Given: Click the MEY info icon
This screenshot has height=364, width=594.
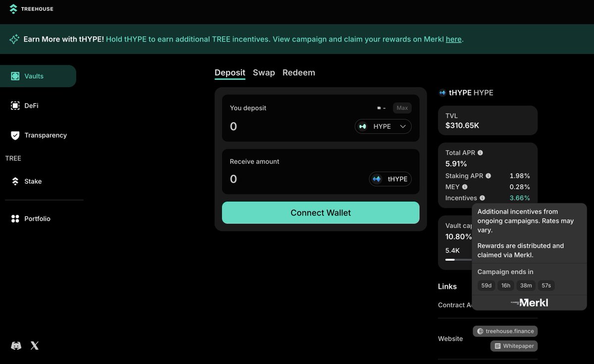Looking at the screenshot, I should (x=464, y=187).
